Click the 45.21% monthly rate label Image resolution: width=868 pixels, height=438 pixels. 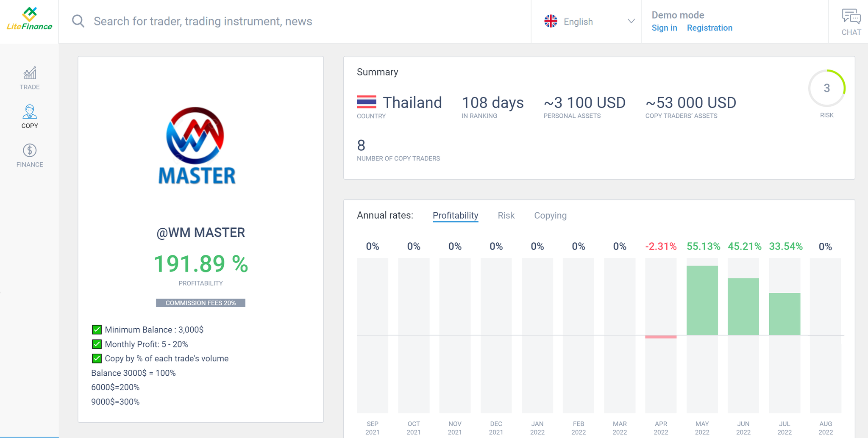tap(744, 247)
